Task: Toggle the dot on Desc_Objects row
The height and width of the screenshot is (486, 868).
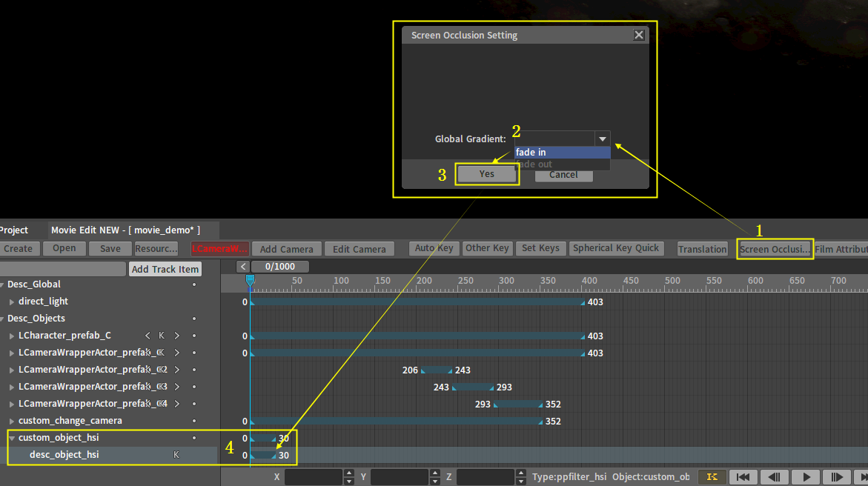Action: (x=194, y=319)
